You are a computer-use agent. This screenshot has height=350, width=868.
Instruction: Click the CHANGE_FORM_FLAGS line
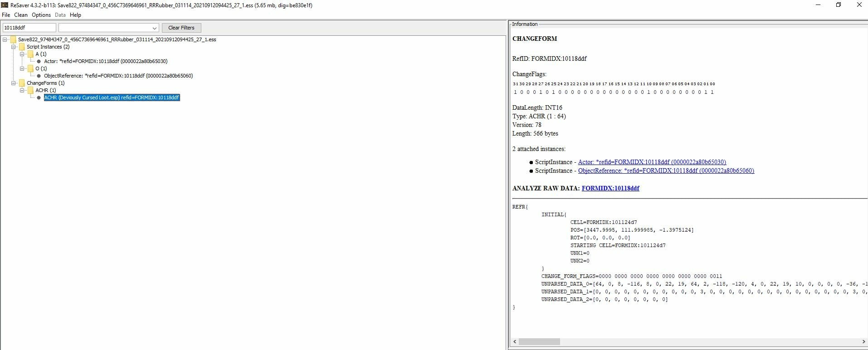tap(632, 276)
